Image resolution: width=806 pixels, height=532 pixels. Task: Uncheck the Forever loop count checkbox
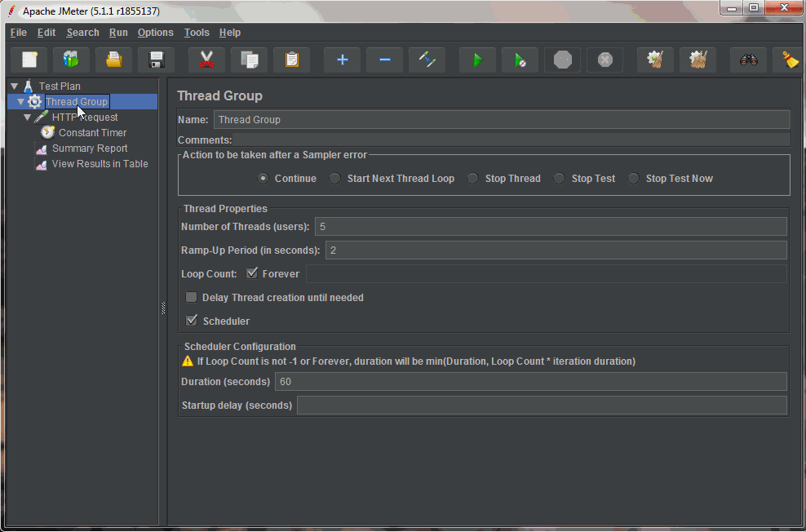pyautogui.click(x=253, y=273)
